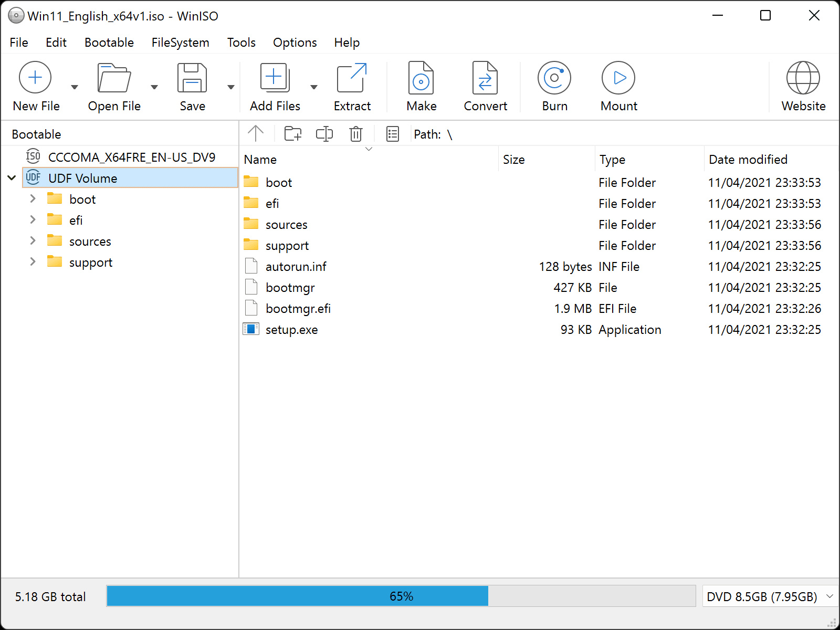Screen dimensions: 840x630
Task: Click the Mount toolbar icon
Action: 618,78
